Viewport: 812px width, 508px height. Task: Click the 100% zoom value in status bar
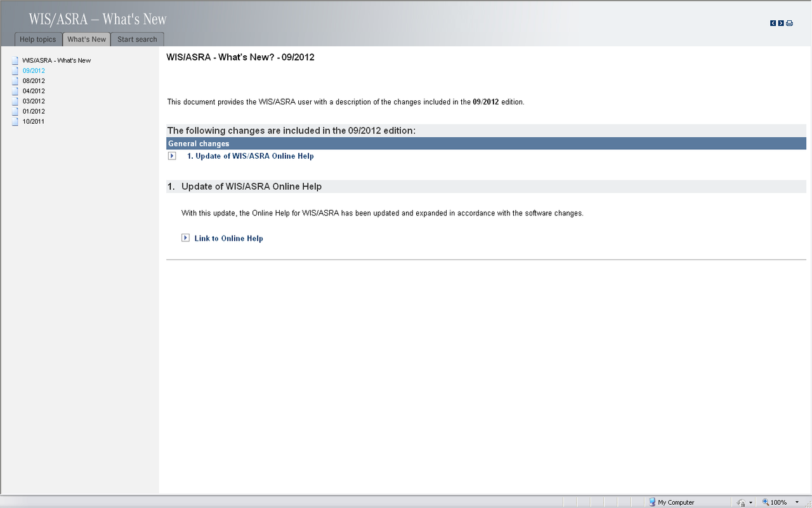click(x=778, y=502)
